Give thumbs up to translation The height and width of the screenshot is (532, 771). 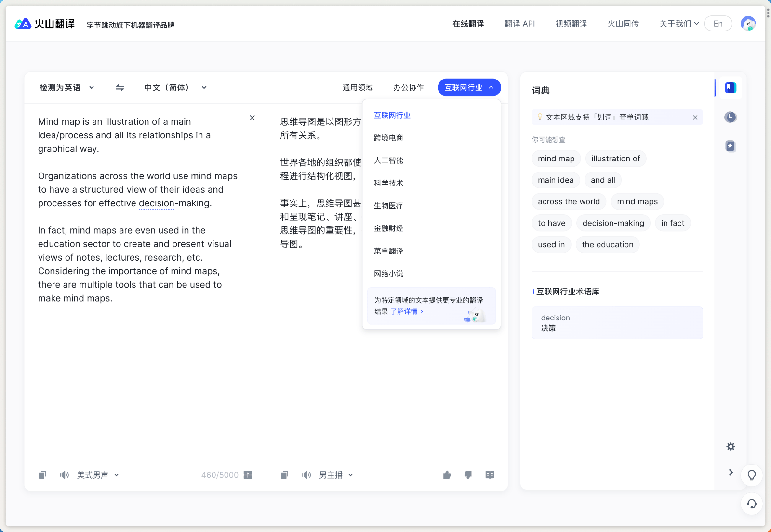click(447, 475)
